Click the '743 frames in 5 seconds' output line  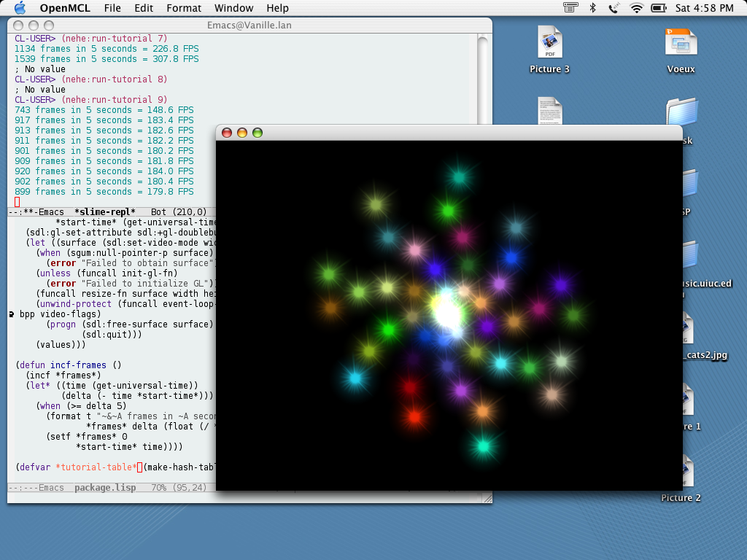point(104,109)
